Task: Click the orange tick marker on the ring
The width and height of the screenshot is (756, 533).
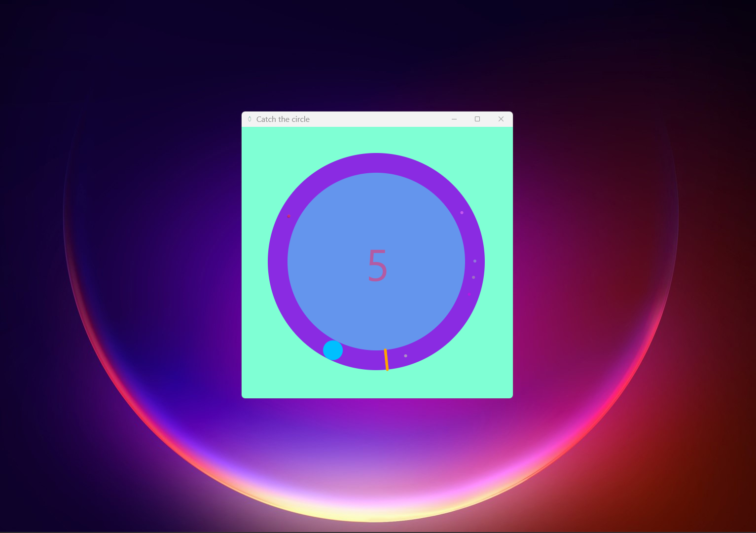Action: (387, 359)
